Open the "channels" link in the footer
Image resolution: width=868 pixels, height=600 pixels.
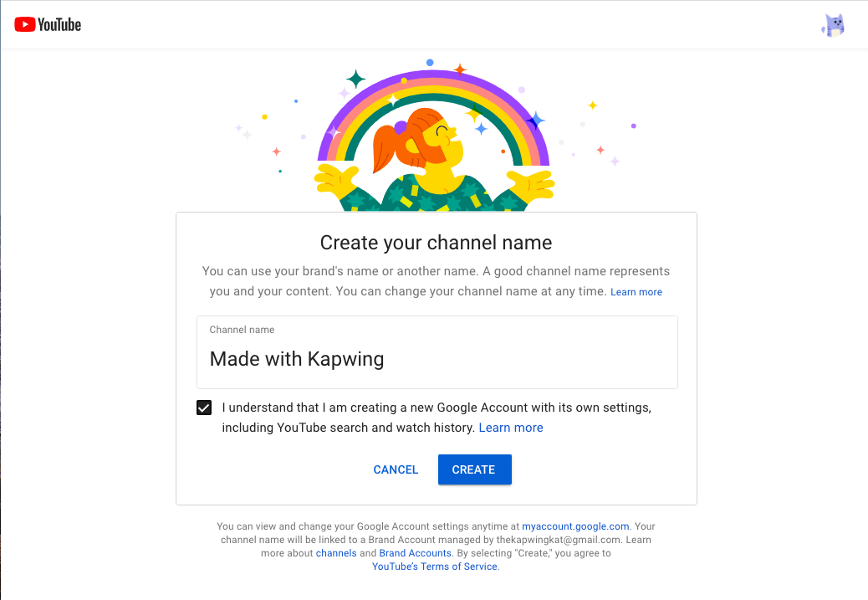pyautogui.click(x=336, y=553)
